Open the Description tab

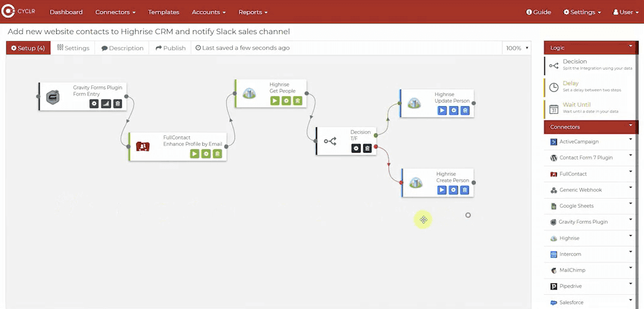(122, 48)
